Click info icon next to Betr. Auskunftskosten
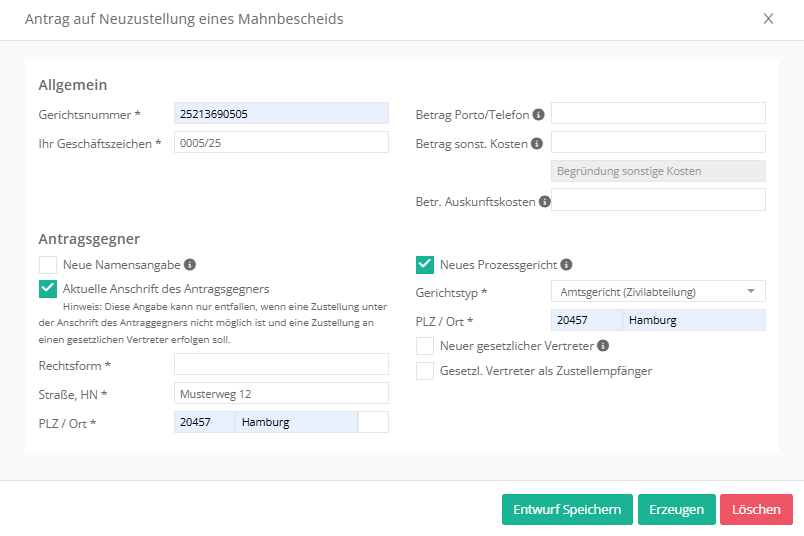 coord(544,201)
